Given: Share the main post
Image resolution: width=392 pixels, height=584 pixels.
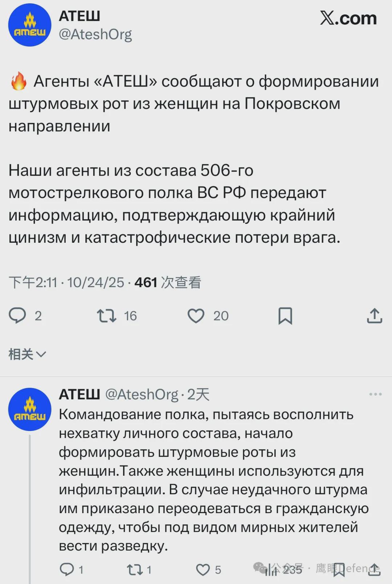Looking at the screenshot, I should click(x=374, y=315).
